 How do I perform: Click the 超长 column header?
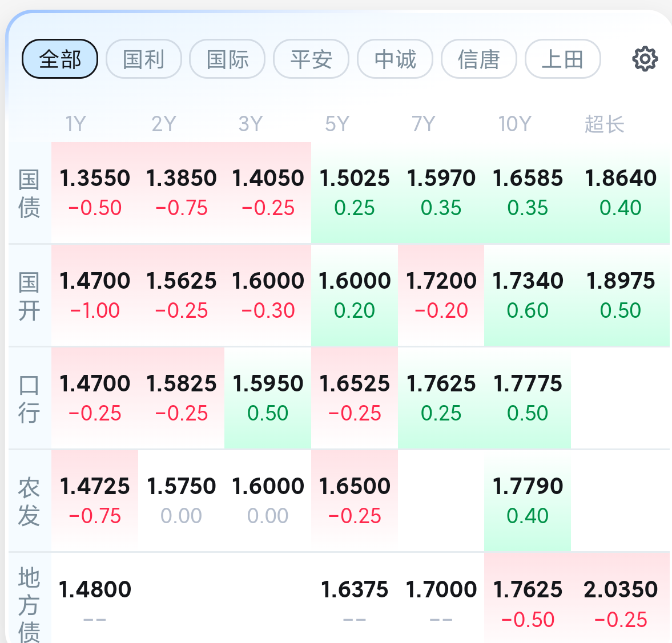tap(604, 124)
